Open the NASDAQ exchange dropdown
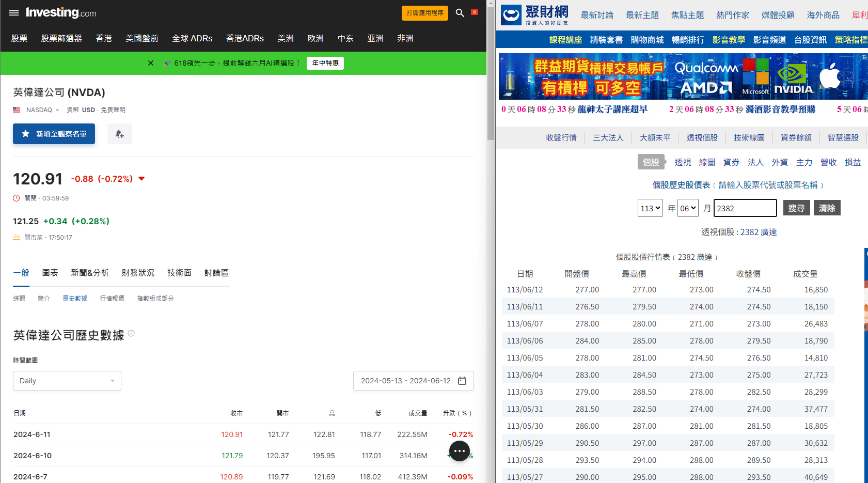This screenshot has height=483, width=868. pos(43,110)
